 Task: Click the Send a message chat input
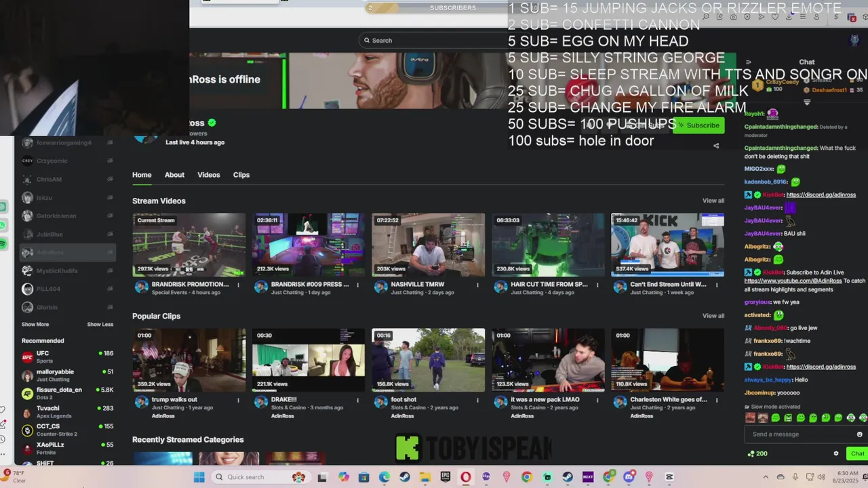(800, 434)
